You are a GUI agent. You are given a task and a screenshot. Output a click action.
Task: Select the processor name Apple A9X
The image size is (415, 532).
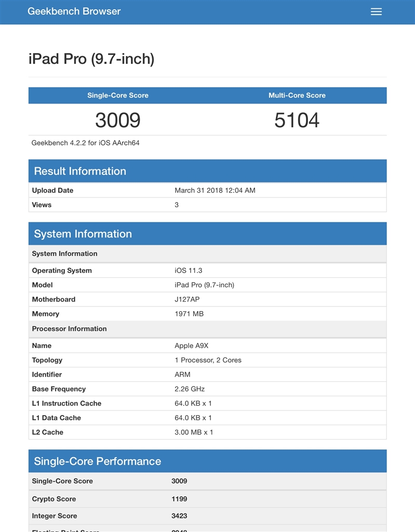(191, 345)
